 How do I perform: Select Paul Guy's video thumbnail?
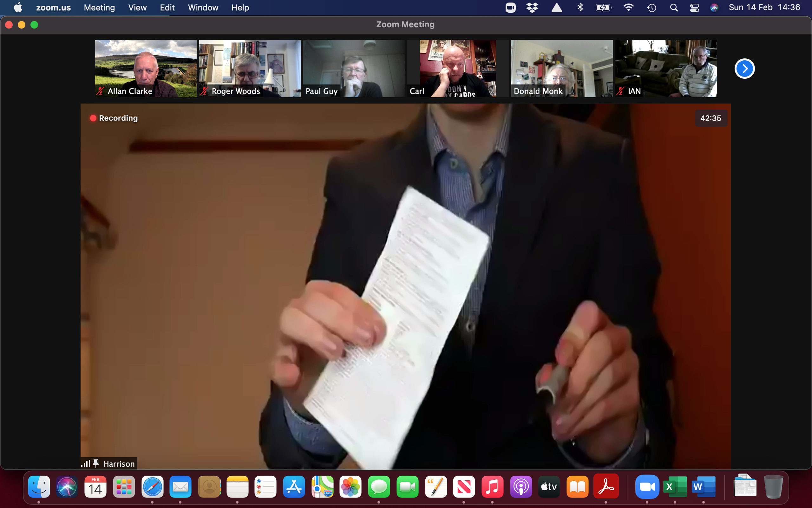(354, 69)
